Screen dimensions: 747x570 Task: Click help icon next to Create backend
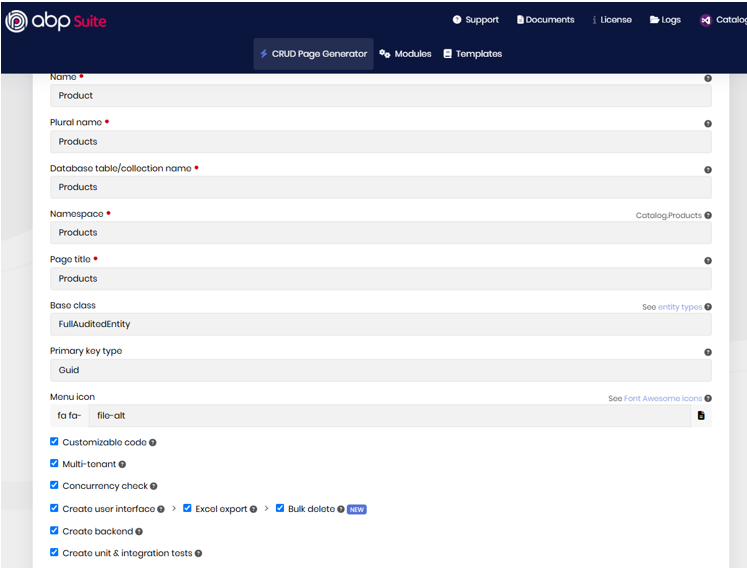click(139, 531)
